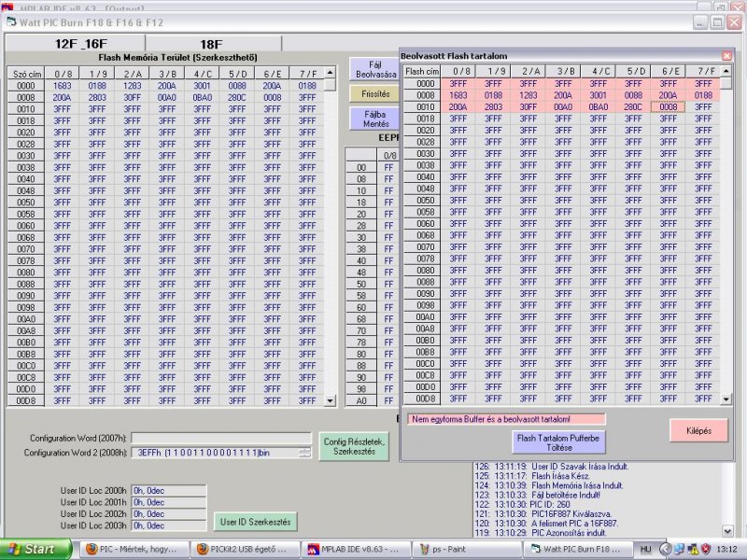The width and height of the screenshot is (747, 560).
Task: Click the HU language indicator in tray
Action: click(645, 549)
